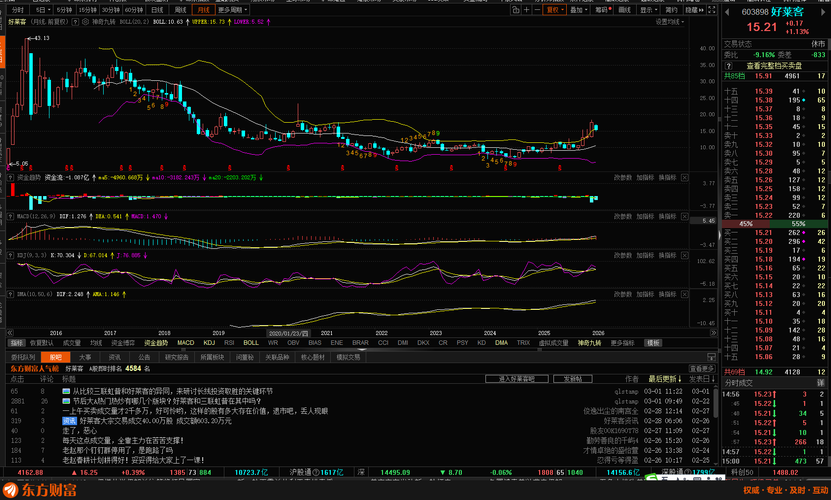This screenshot has height=500, width=831.
Task: Close the 资金趋势 indicator panel
Action: [x=684, y=178]
